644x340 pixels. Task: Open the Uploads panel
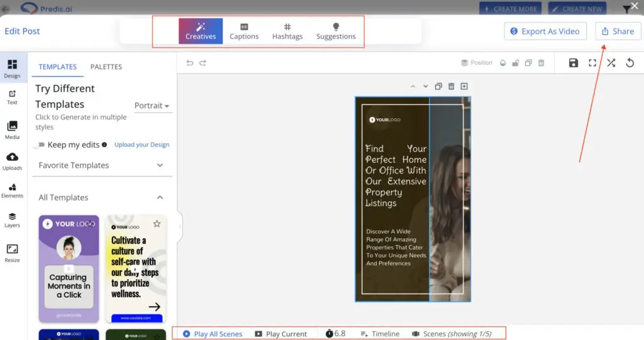click(13, 161)
